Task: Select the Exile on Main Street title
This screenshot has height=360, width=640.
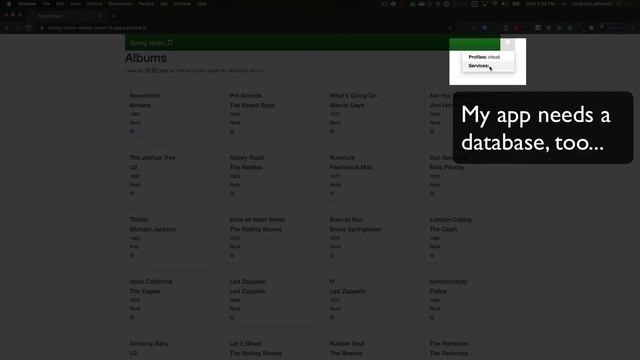Action: [257, 220]
